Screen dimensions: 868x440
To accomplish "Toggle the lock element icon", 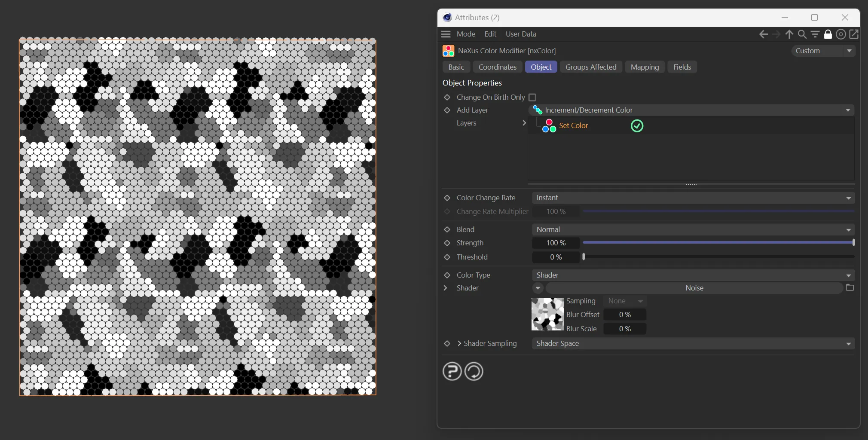I will [x=828, y=34].
